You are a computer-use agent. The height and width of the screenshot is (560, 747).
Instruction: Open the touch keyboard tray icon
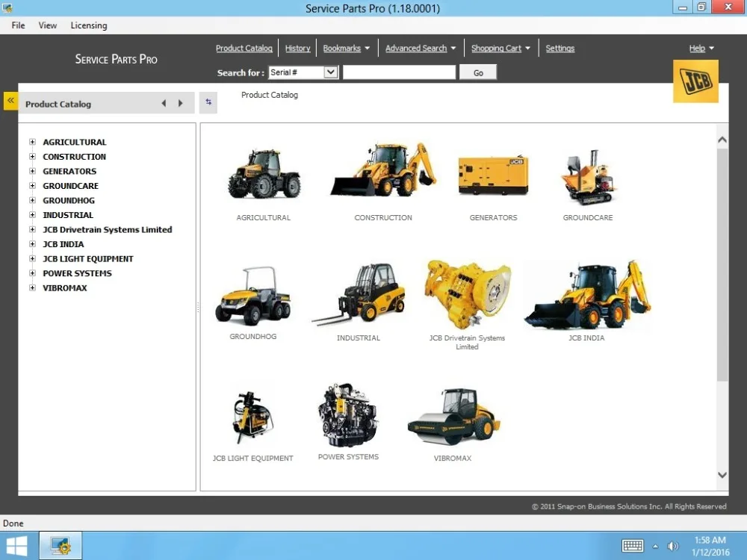[x=632, y=546]
